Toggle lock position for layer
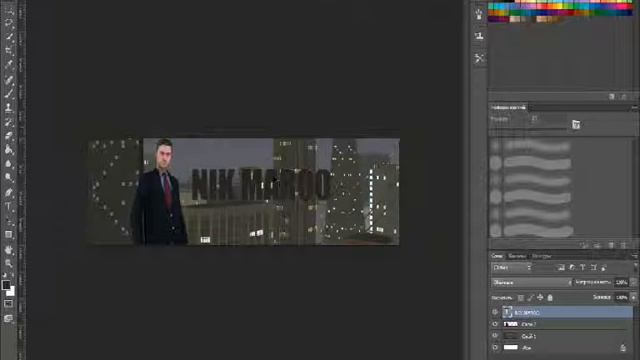 540,298
